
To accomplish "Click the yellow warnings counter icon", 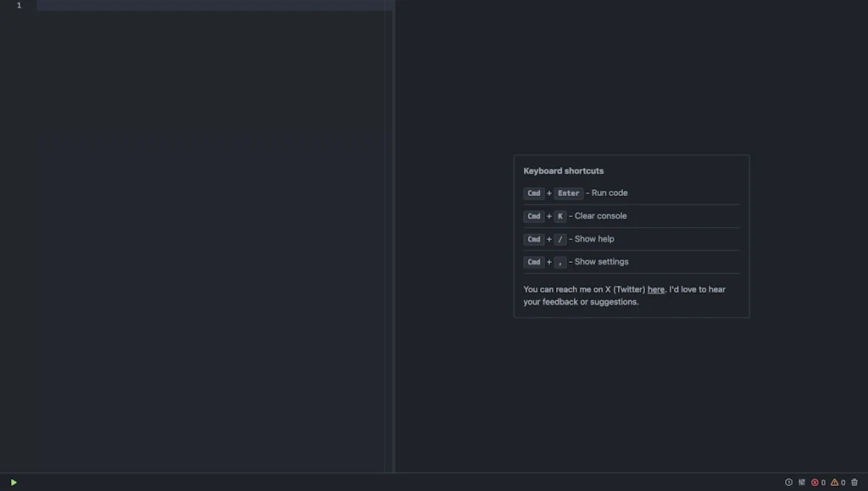I will [833, 482].
